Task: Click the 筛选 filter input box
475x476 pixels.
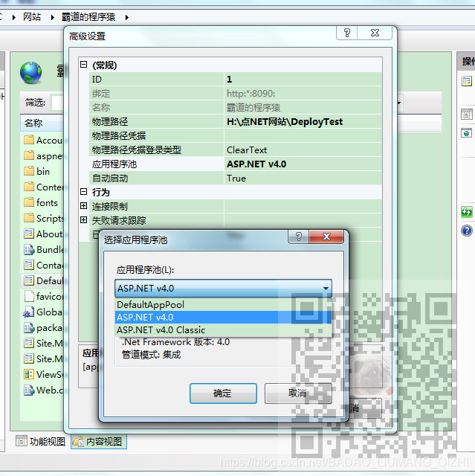Action: point(58,103)
